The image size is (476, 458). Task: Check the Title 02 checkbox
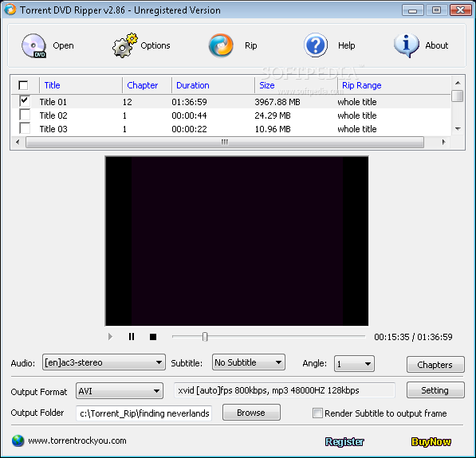25,115
